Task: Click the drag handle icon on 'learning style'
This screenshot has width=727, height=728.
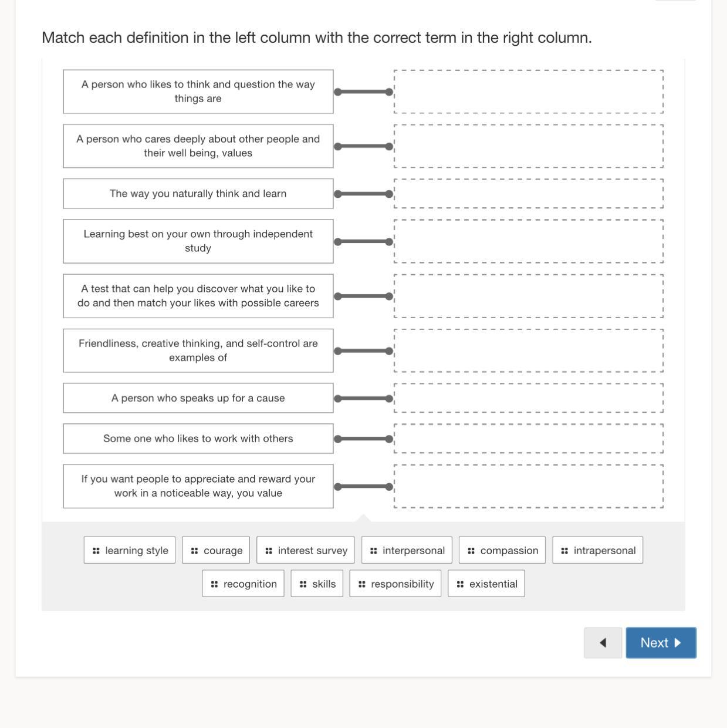Action: pos(96,551)
